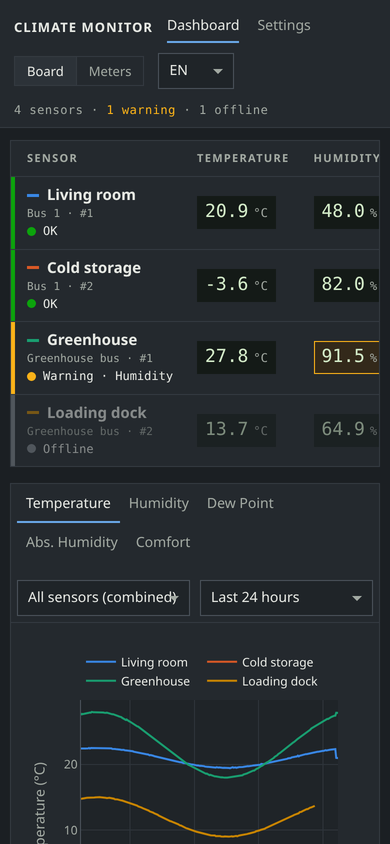The width and height of the screenshot is (390, 844).
Task: Click the brown color dash beside Loading dock
Action: coord(33,413)
